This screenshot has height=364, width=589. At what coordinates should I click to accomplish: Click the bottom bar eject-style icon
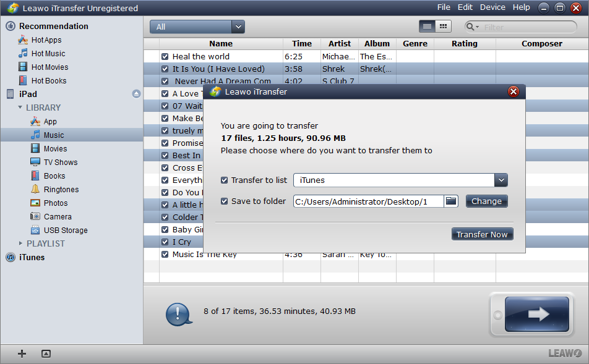click(46, 353)
